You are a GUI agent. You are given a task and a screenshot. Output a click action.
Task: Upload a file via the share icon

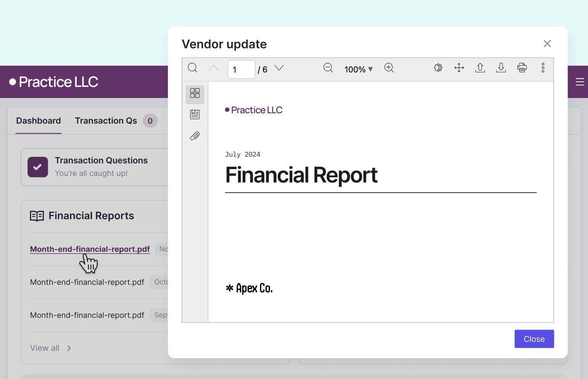480,68
